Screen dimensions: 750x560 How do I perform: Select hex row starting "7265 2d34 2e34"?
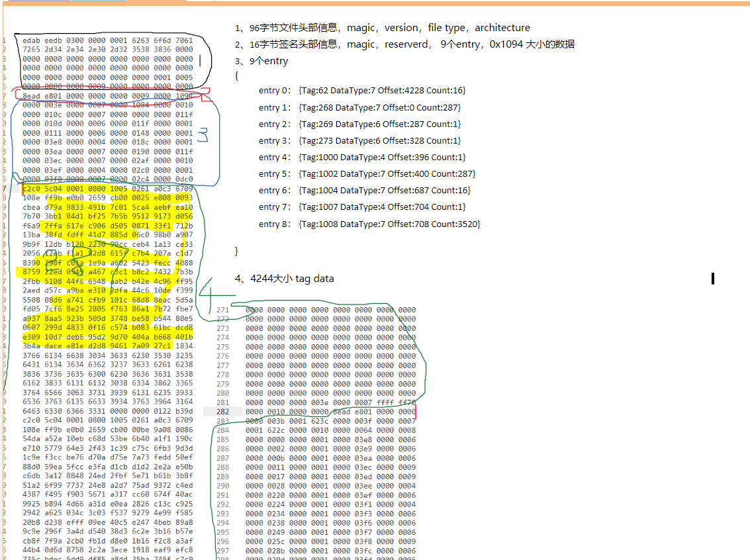[x=108, y=50]
